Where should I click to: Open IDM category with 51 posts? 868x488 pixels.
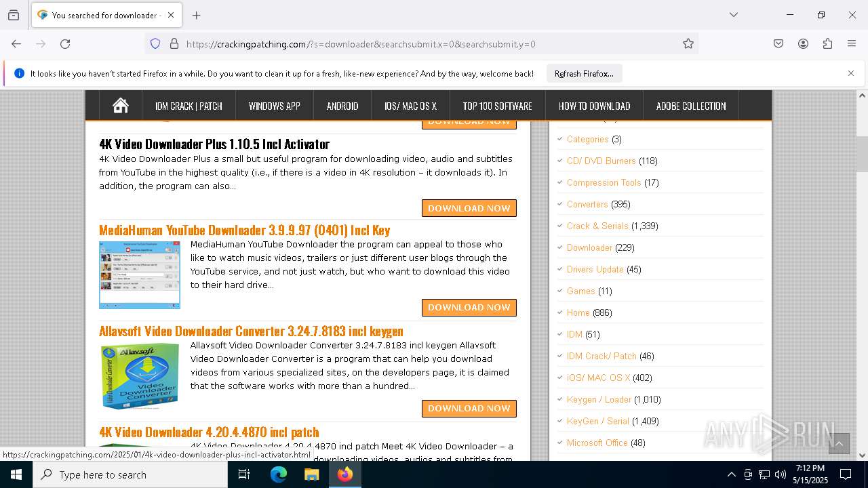pyautogui.click(x=574, y=334)
